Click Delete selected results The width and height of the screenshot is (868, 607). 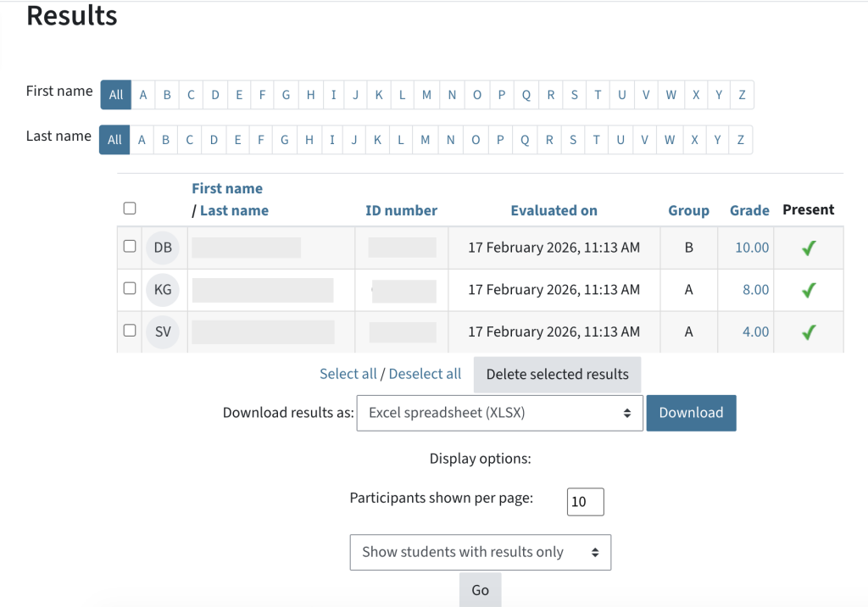click(x=557, y=374)
